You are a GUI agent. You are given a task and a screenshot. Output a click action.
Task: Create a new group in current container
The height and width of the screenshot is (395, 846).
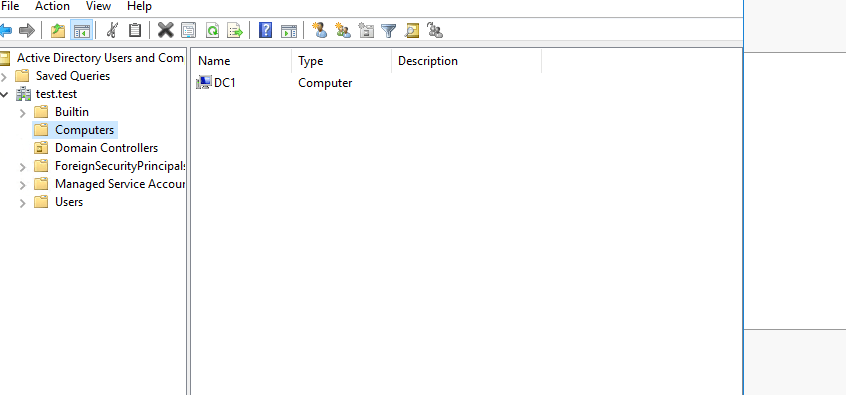(343, 30)
